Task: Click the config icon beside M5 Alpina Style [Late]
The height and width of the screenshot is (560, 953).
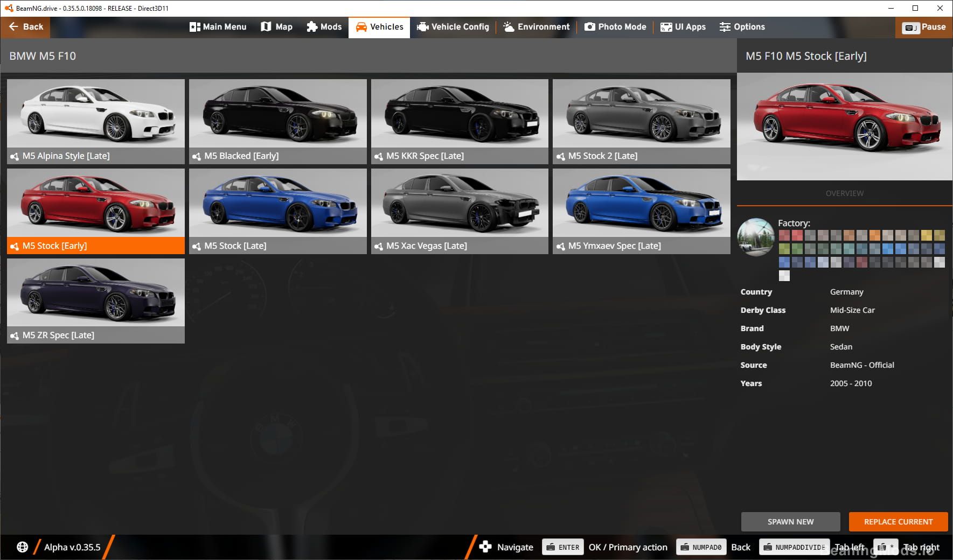Action: coord(15,156)
